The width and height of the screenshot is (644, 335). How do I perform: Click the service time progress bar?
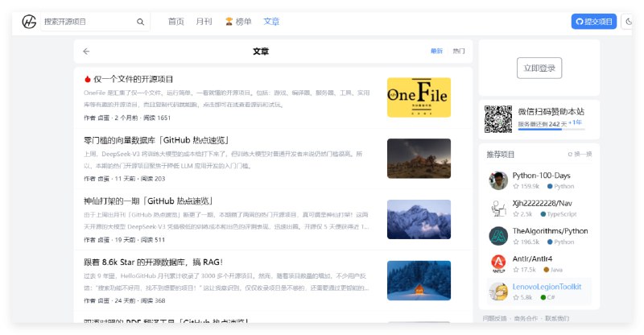click(551, 130)
